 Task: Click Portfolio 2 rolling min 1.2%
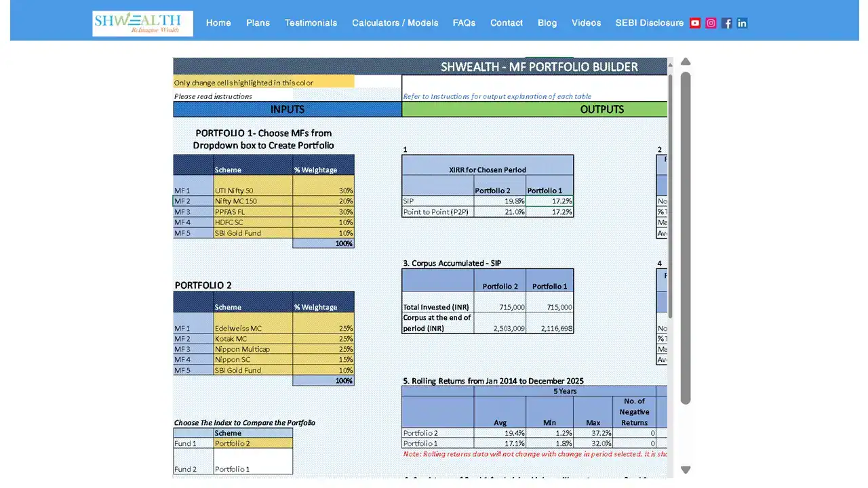pos(550,433)
